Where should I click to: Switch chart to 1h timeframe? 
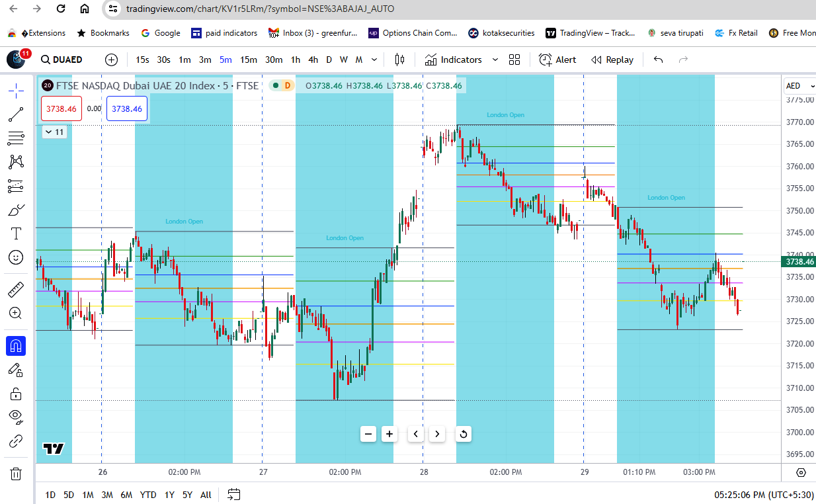tap(295, 60)
